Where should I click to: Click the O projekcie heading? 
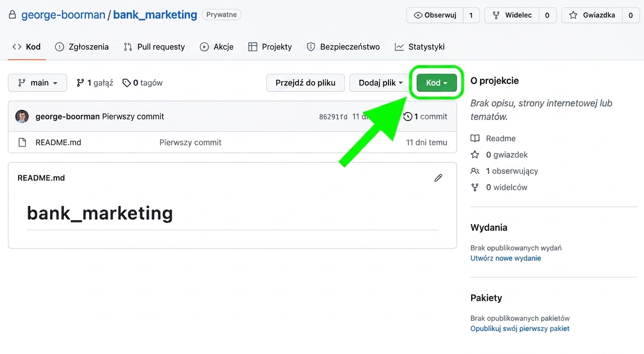tap(495, 81)
